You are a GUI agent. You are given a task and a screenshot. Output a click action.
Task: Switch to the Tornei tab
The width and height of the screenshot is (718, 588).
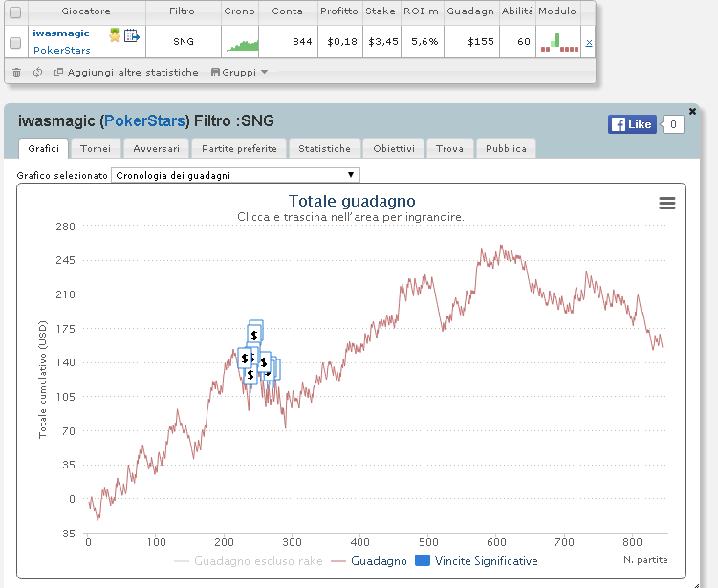tap(96, 148)
